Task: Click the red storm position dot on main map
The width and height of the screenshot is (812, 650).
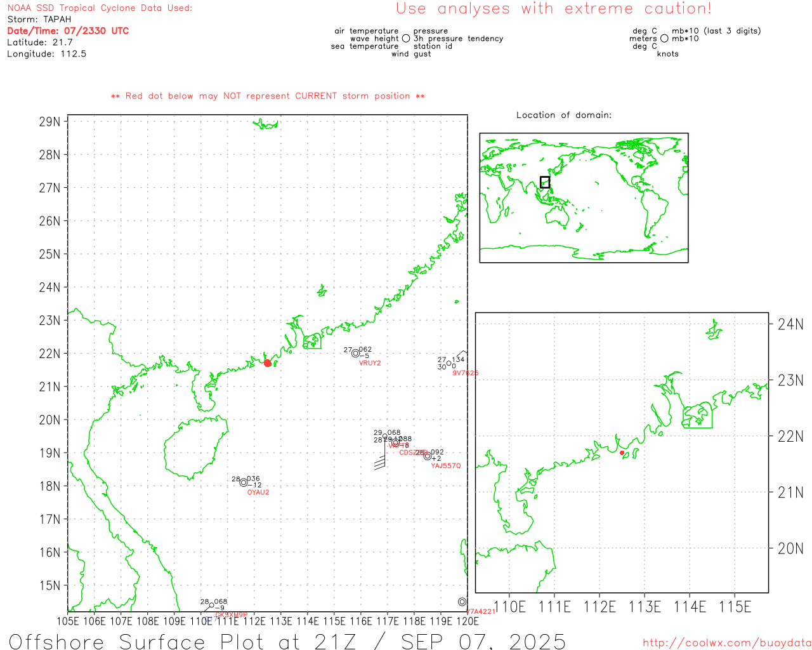Action: tap(268, 363)
